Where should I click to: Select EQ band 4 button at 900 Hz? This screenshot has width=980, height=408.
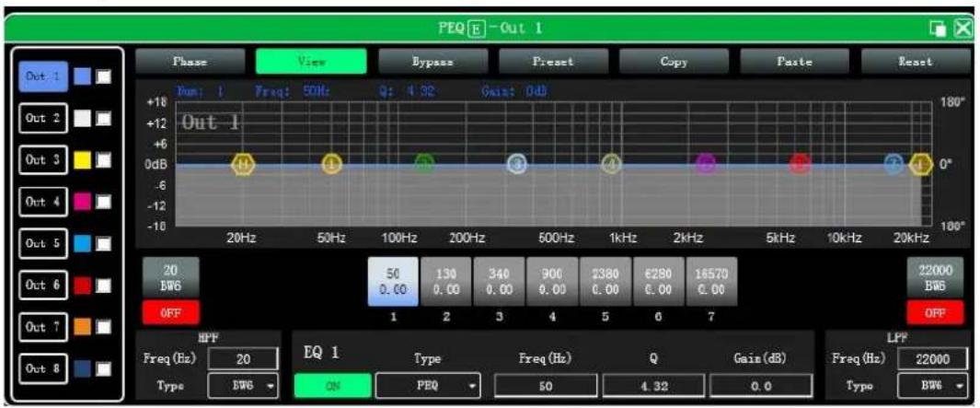tap(552, 282)
